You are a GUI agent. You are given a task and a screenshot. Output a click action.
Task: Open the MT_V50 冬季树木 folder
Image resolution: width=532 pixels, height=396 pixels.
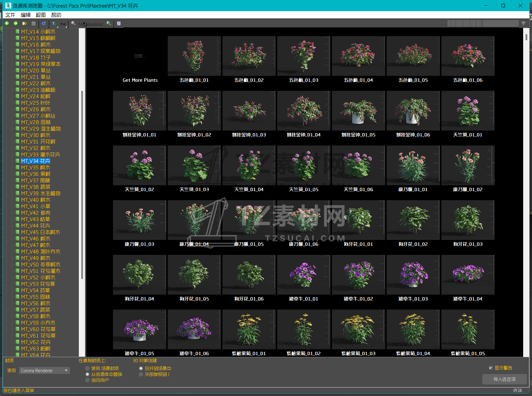(41, 265)
